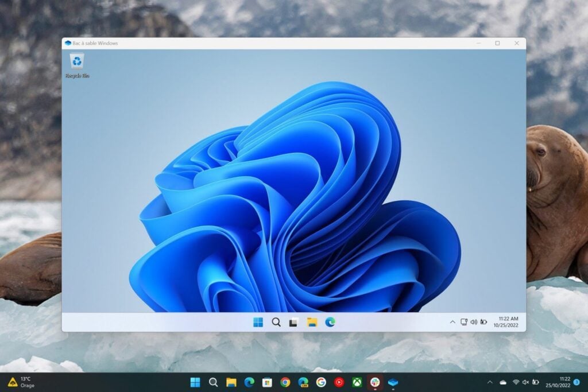Open Task View in the sandbox taskbar
Image resolution: width=588 pixels, height=392 pixels.
pyautogui.click(x=293, y=323)
